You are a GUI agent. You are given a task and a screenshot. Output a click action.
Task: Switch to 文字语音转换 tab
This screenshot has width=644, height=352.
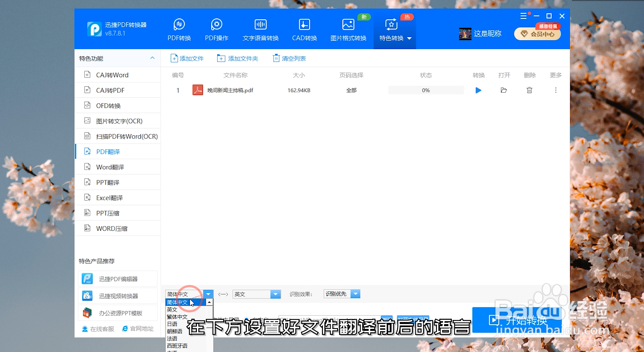point(261,30)
